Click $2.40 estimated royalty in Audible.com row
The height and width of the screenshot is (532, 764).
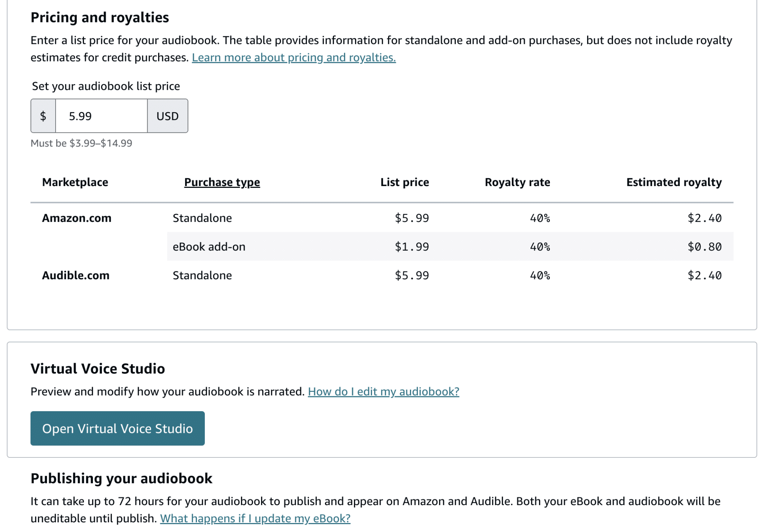[705, 276]
